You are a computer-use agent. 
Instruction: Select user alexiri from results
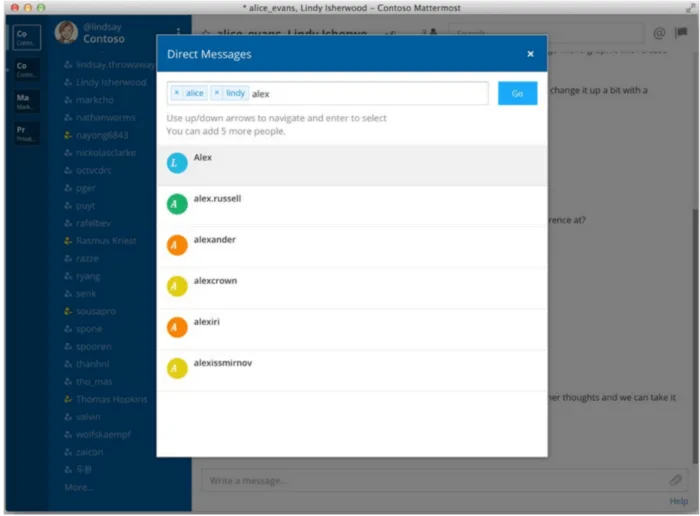[352, 329]
